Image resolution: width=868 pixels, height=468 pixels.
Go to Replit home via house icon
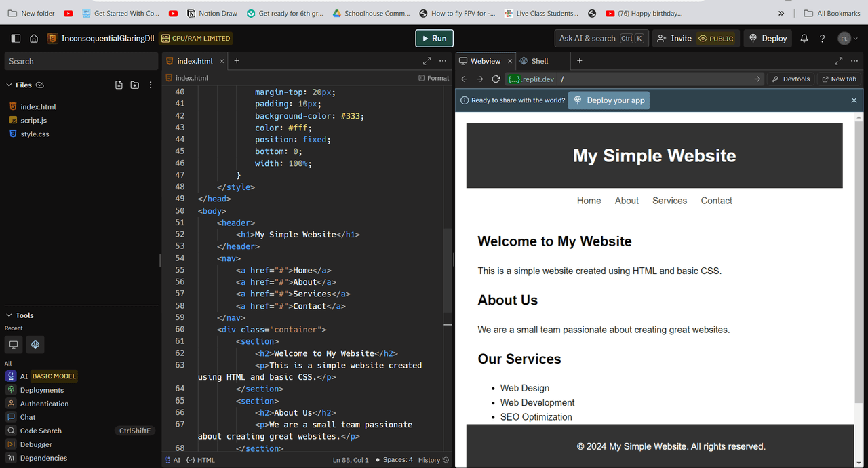coord(34,39)
